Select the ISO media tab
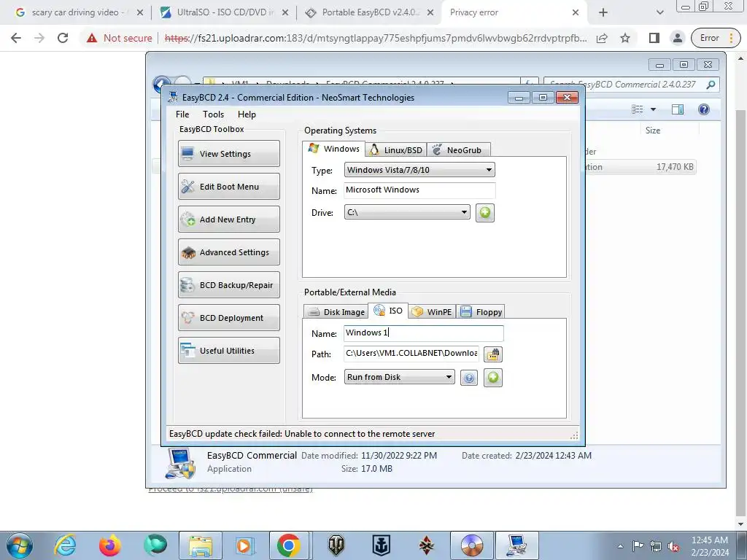The height and width of the screenshot is (560, 747). (x=388, y=311)
